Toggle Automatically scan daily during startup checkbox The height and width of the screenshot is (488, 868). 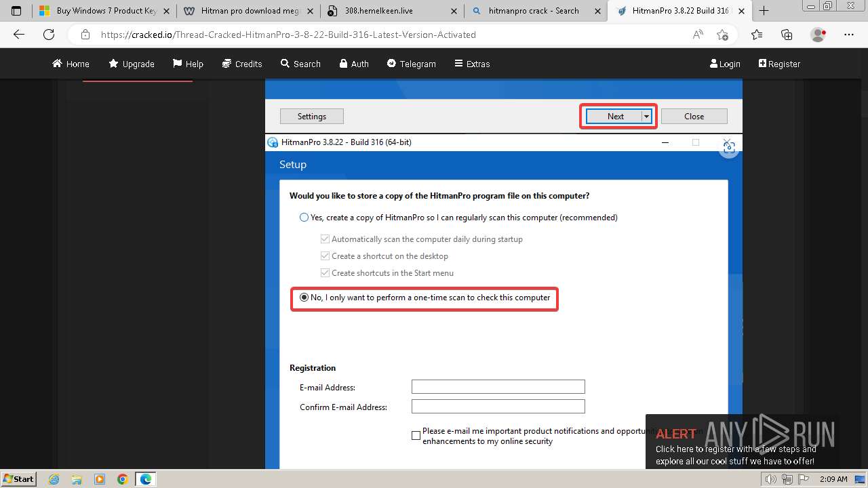[325, 239]
